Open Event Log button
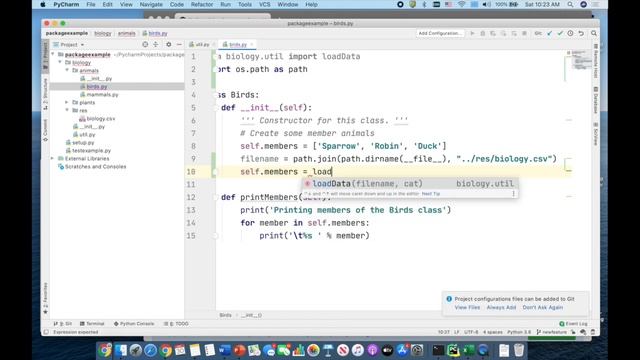 [x=573, y=324]
